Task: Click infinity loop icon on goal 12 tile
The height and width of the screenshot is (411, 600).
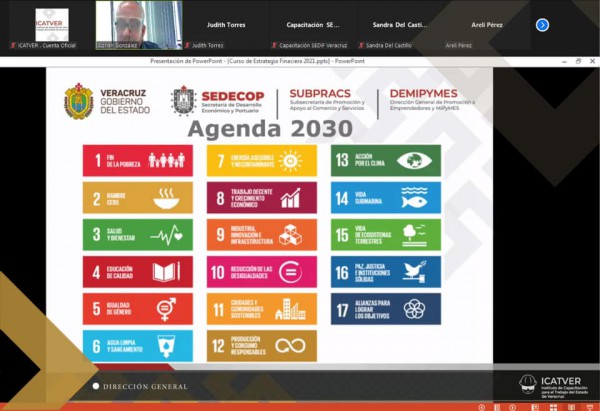Action: pyautogui.click(x=290, y=346)
